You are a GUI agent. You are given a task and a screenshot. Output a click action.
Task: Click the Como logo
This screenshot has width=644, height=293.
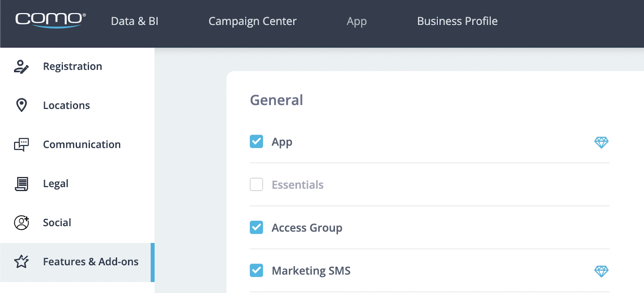click(x=50, y=20)
